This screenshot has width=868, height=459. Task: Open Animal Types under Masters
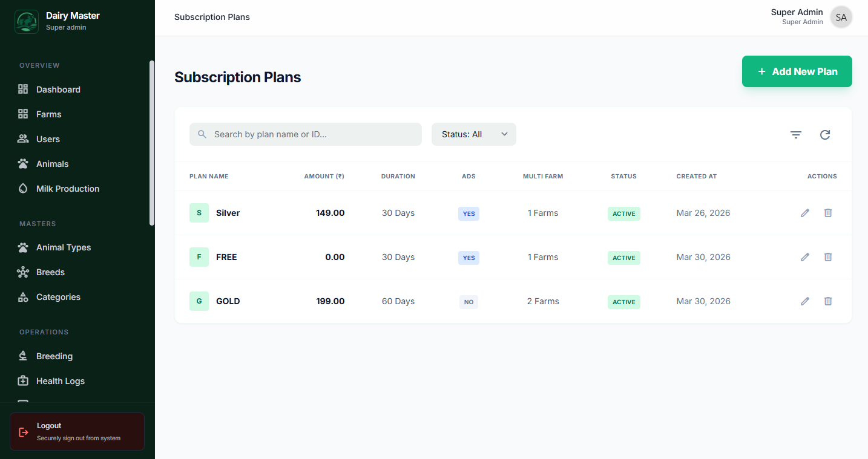(62, 247)
